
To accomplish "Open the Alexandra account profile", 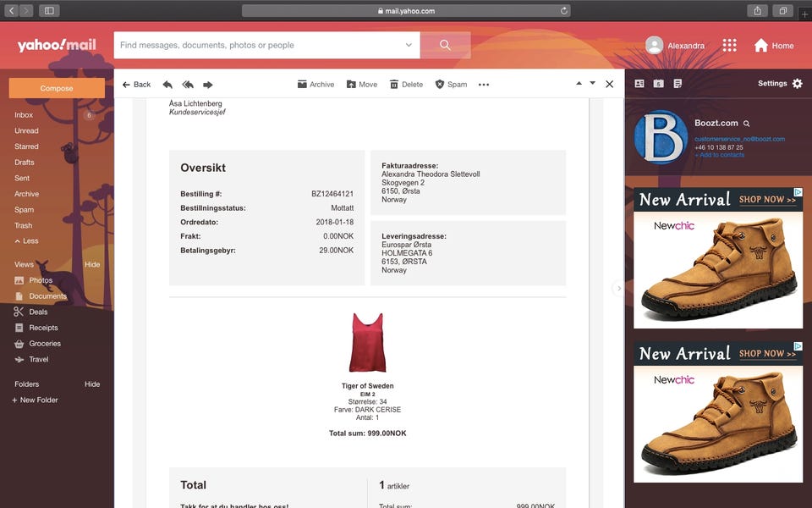I will (x=675, y=46).
